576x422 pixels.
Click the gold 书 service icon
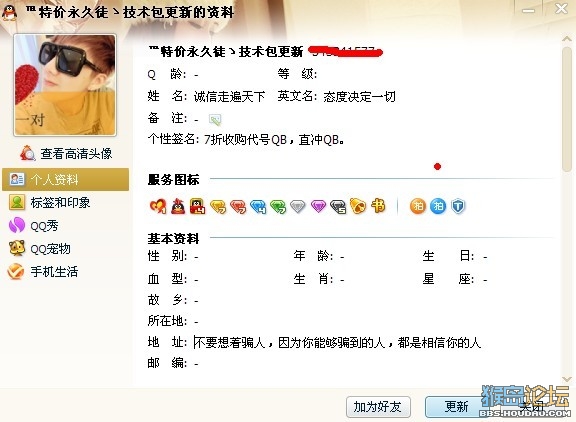[378, 206]
